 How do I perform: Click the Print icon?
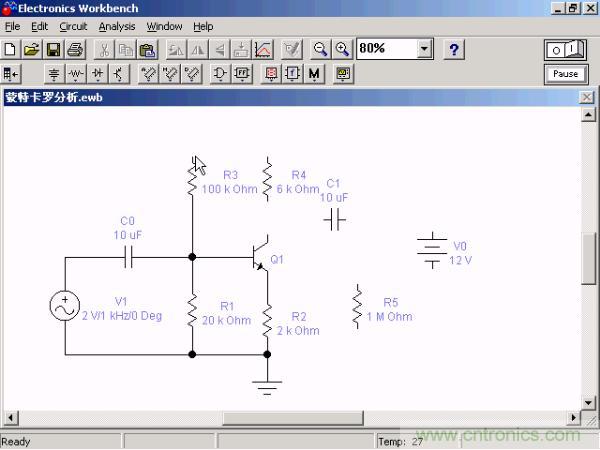click(73, 49)
